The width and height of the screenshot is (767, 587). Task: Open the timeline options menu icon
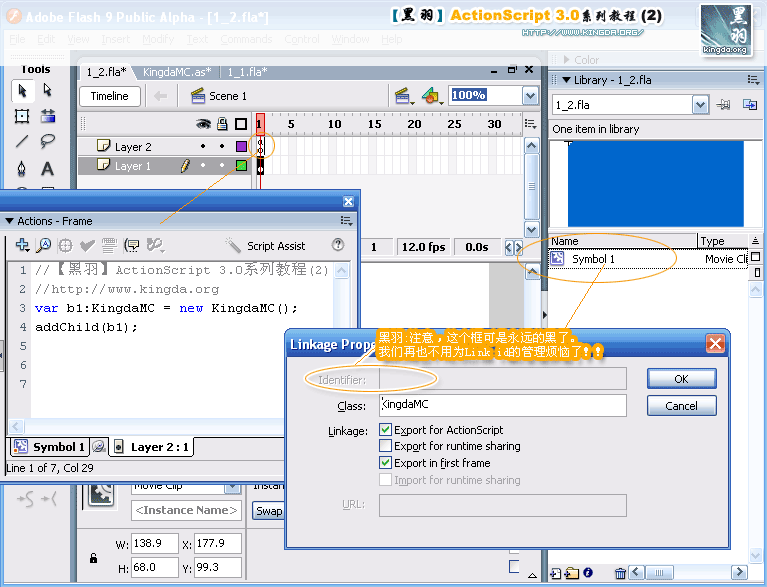pyautogui.click(x=530, y=123)
